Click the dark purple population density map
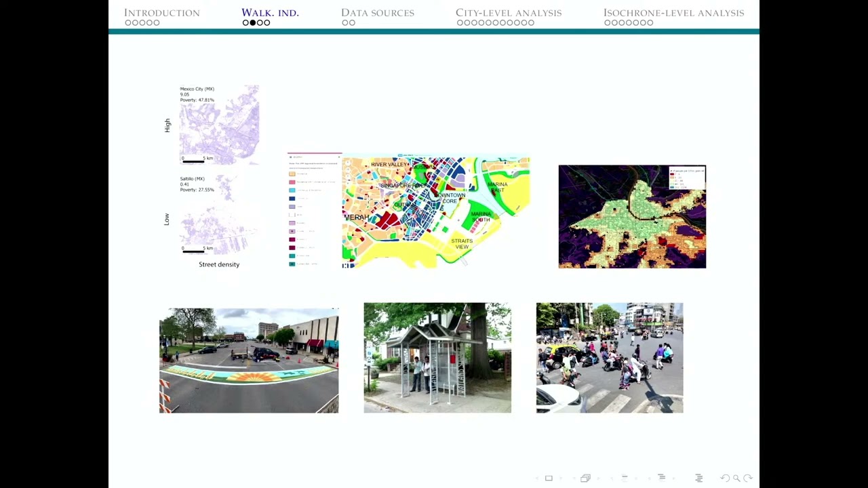The width and height of the screenshot is (868, 488). [632, 217]
